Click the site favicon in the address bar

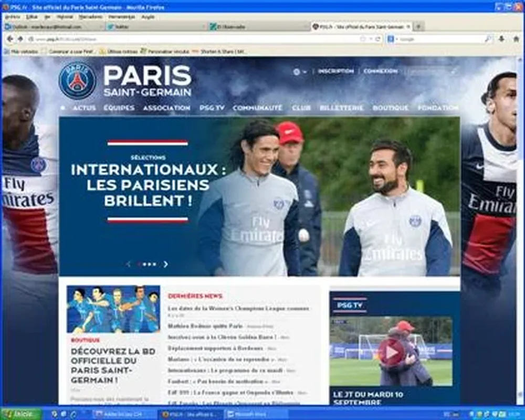pos(31,38)
